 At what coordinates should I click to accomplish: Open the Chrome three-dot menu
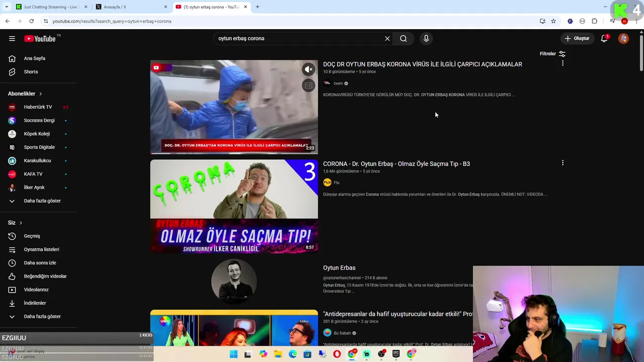[636, 21]
